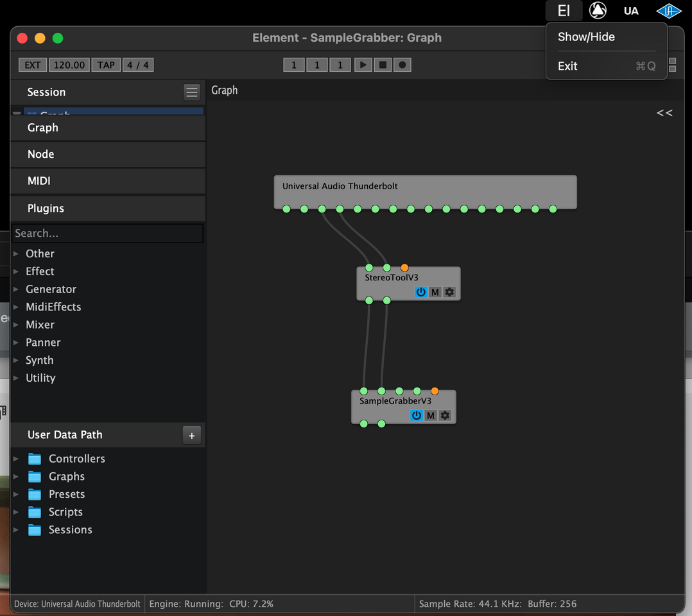Click the El menu bar icon
The image size is (692, 616).
pyautogui.click(x=564, y=11)
